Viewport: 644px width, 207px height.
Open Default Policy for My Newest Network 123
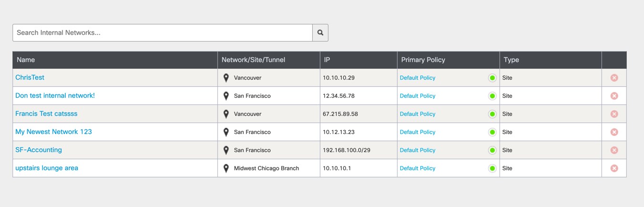point(418,132)
